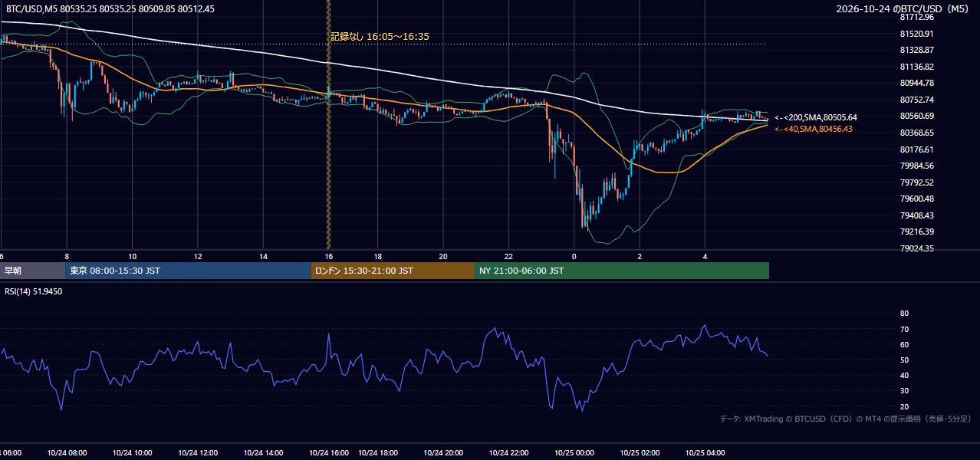Click the '<-<200,SMA,80505.64' label
This screenshot has width=980, height=460.
tap(816, 117)
